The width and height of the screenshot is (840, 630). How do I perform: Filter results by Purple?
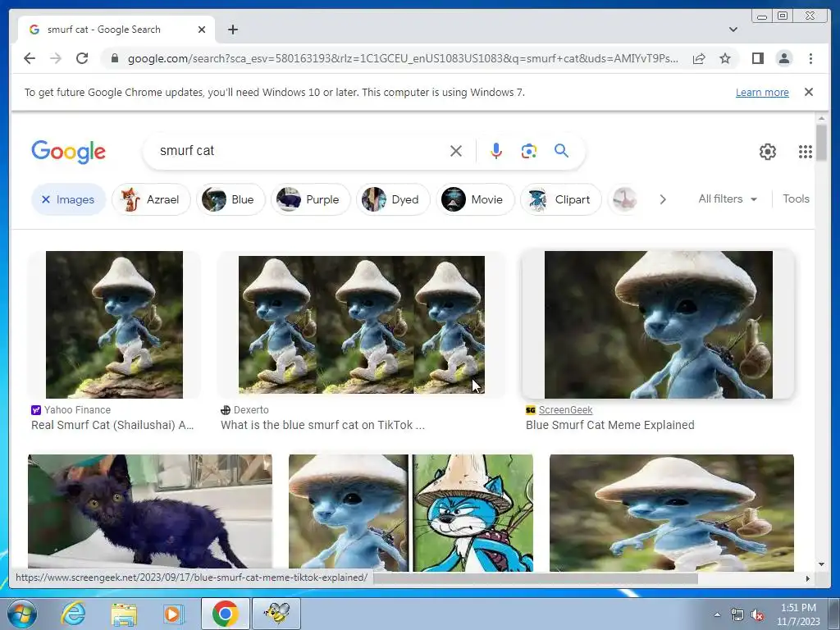[310, 199]
